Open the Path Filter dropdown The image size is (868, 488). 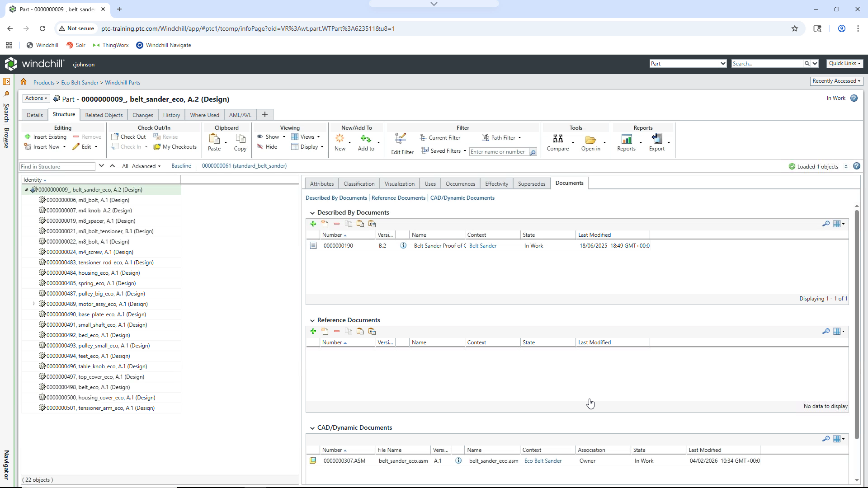pos(502,138)
